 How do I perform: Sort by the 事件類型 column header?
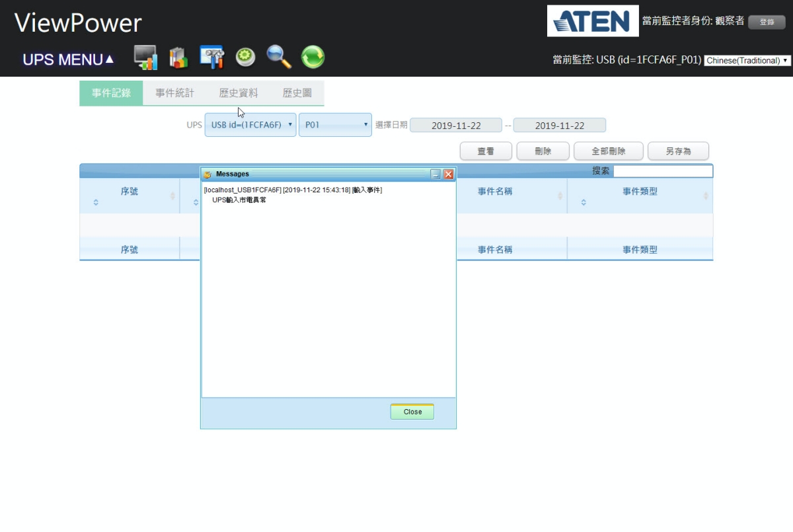[640, 192]
